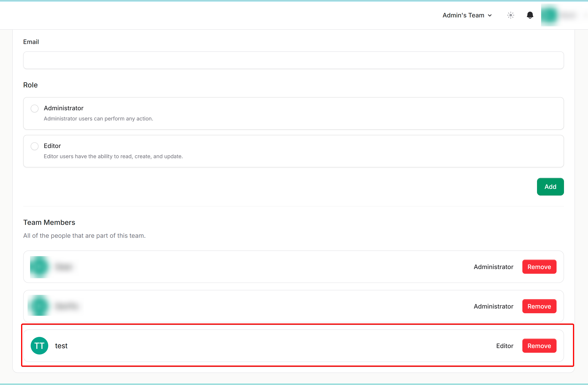Click into the Email input field
Viewport: 588px width, 385px height.
click(x=293, y=60)
